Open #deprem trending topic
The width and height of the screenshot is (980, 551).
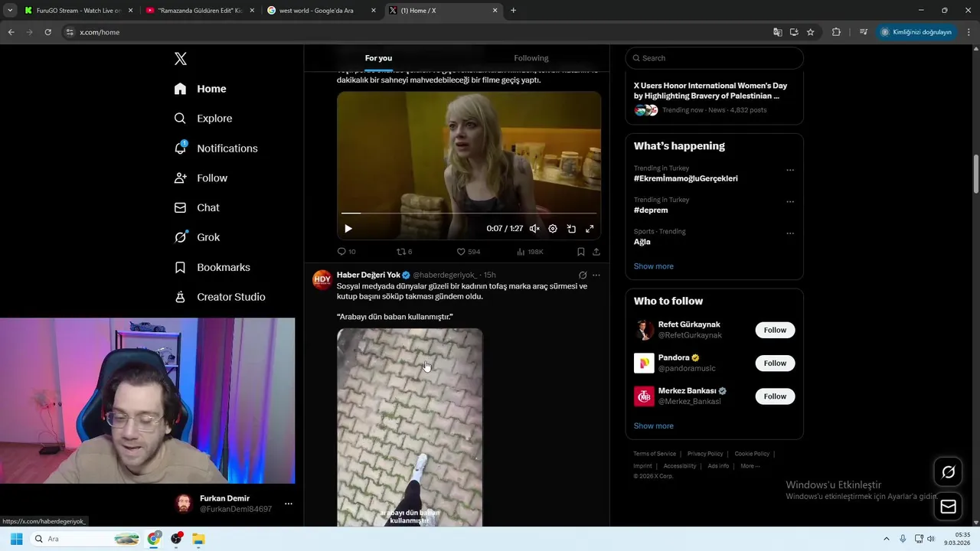[651, 210]
